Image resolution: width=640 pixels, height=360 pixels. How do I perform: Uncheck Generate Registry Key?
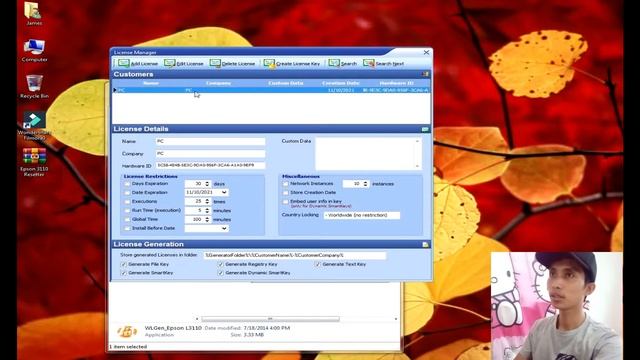click(x=220, y=264)
